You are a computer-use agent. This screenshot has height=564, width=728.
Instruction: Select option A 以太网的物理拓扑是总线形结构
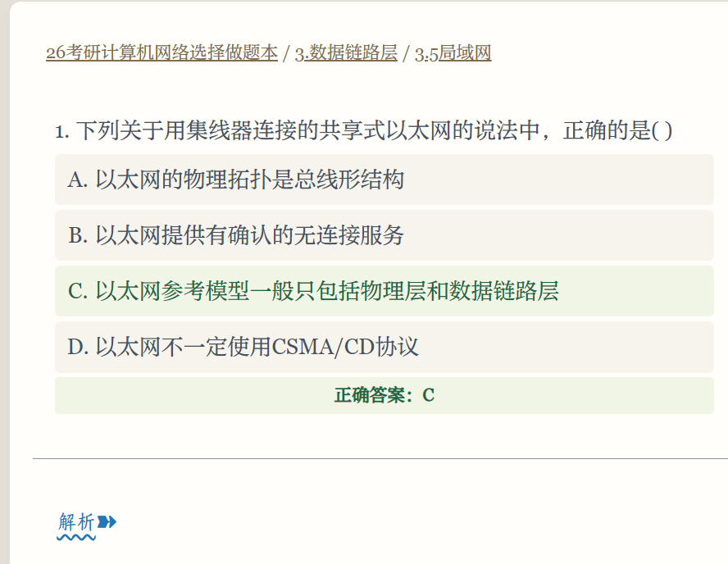384,180
